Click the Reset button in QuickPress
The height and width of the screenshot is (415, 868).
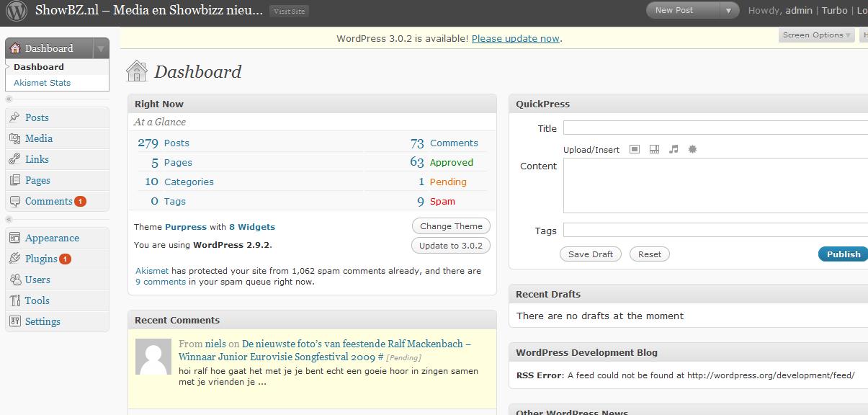pos(649,254)
